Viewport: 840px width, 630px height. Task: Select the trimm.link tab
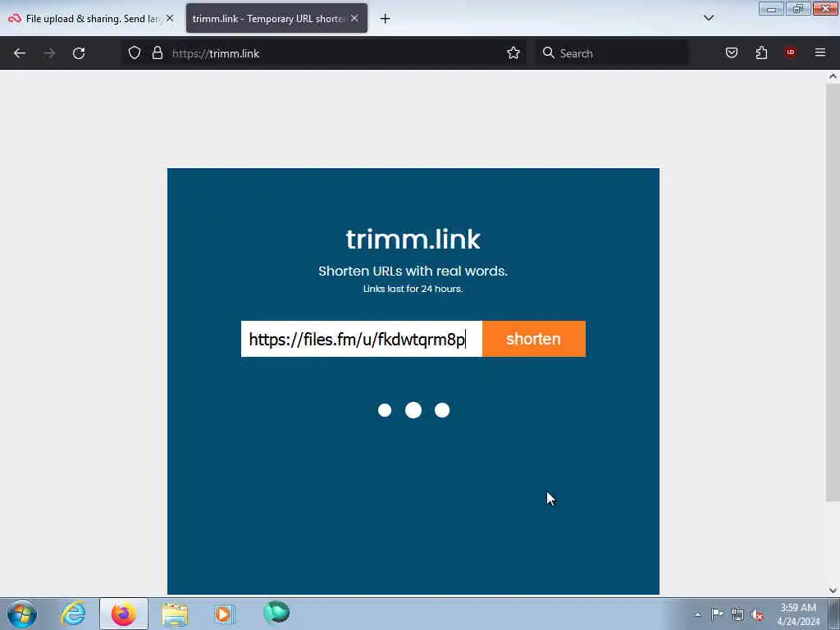[x=276, y=18]
